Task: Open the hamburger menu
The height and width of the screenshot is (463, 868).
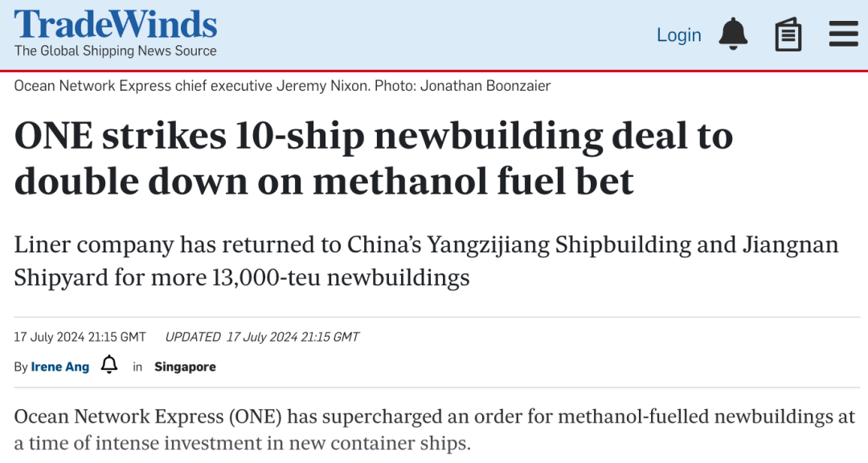Action: (844, 35)
